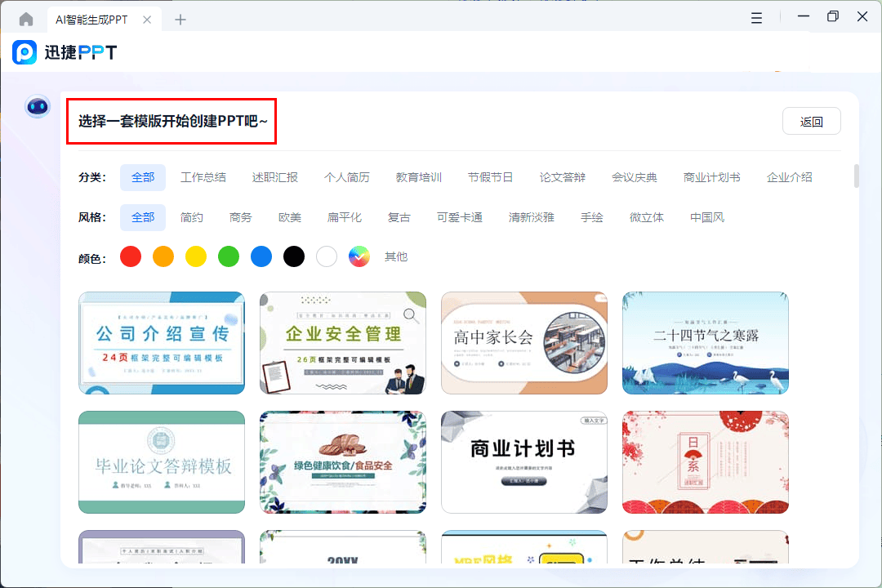Select the multicolor checked swatch

point(359,256)
